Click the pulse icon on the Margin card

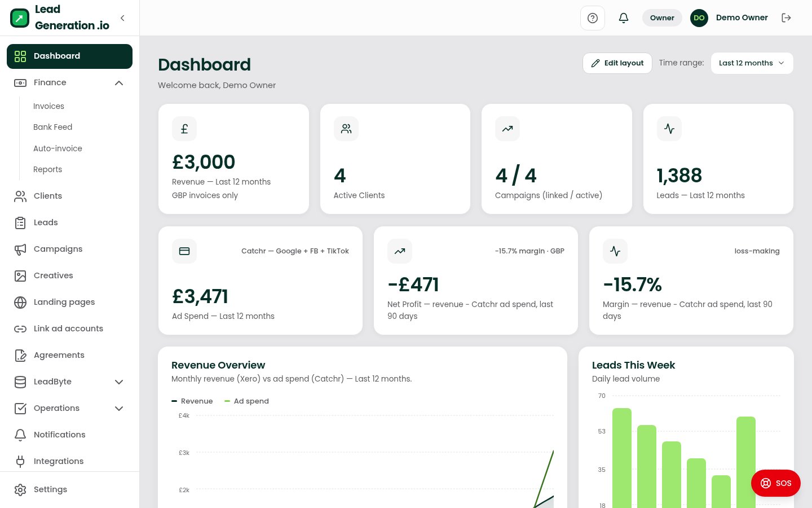click(x=615, y=251)
